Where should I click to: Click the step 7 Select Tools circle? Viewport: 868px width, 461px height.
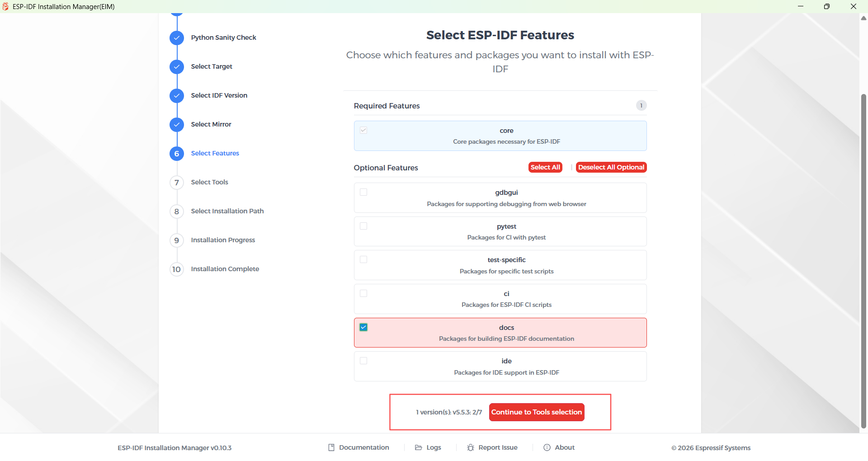[177, 183]
